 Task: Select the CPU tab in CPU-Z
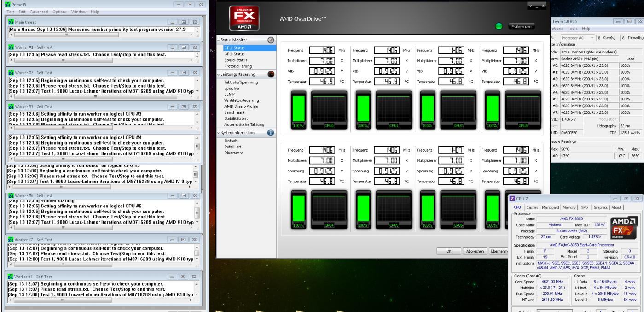[517, 207]
